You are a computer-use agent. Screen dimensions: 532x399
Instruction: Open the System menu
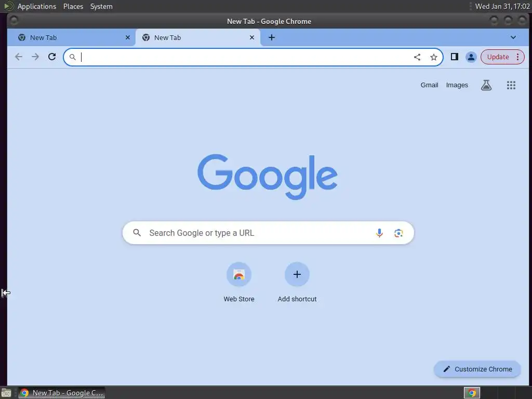101,6
